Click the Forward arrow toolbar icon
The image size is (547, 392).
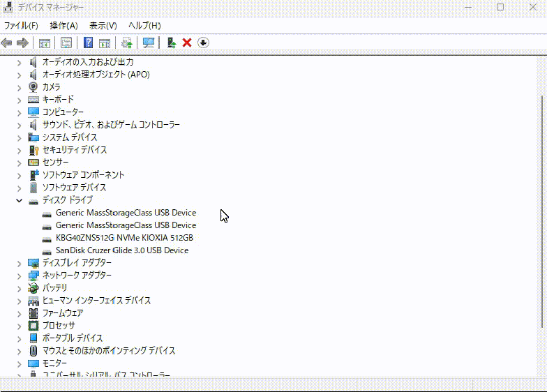point(22,43)
